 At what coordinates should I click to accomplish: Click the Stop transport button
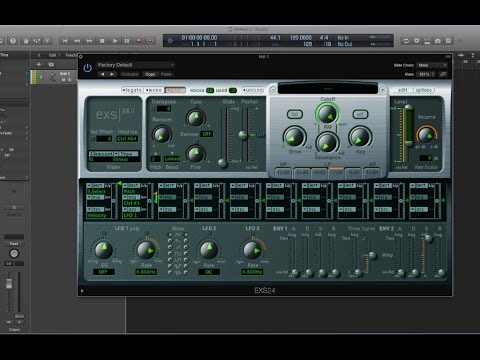pos(102,41)
